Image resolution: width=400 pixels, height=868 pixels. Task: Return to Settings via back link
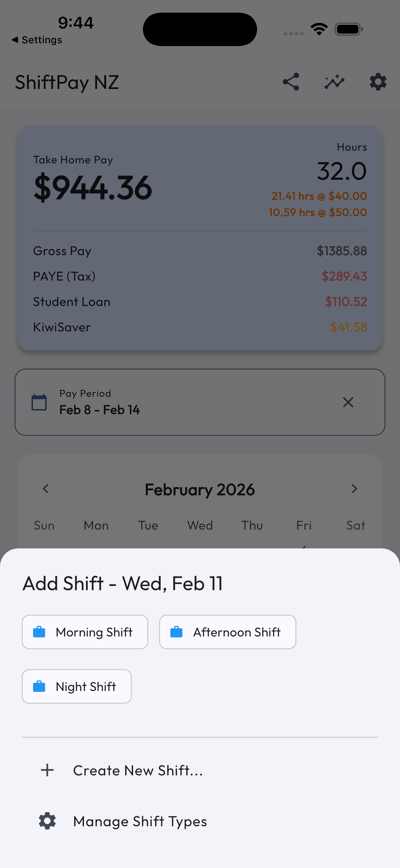pyautogui.click(x=37, y=40)
